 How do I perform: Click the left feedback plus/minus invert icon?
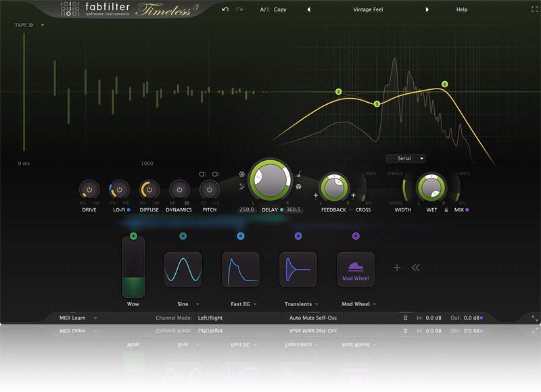click(x=316, y=196)
